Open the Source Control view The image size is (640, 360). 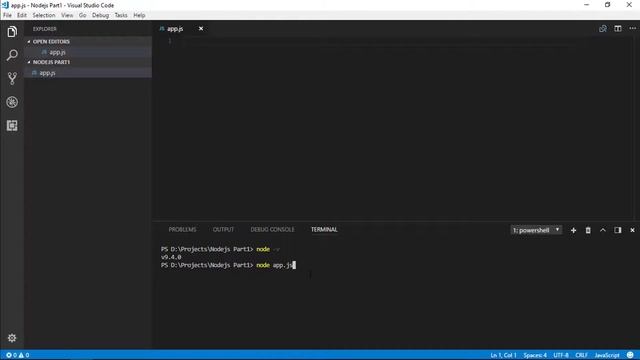[x=12, y=78]
